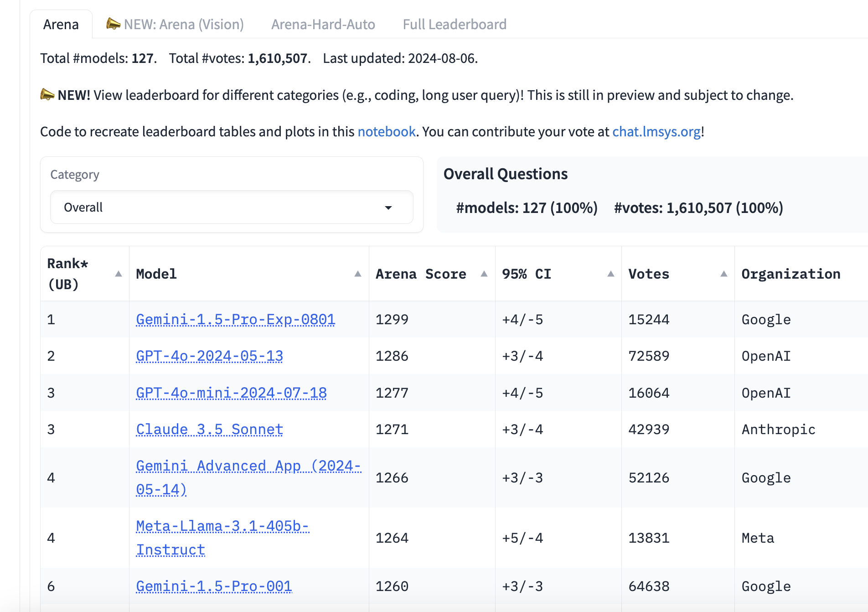
Task: Click Last updated: 2024-08-06 text
Action: [x=400, y=58]
